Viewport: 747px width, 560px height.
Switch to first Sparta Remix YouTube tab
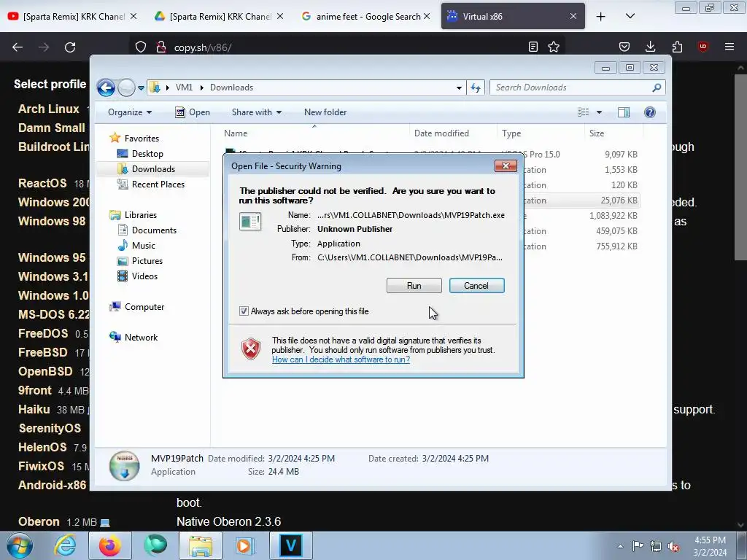(x=74, y=16)
